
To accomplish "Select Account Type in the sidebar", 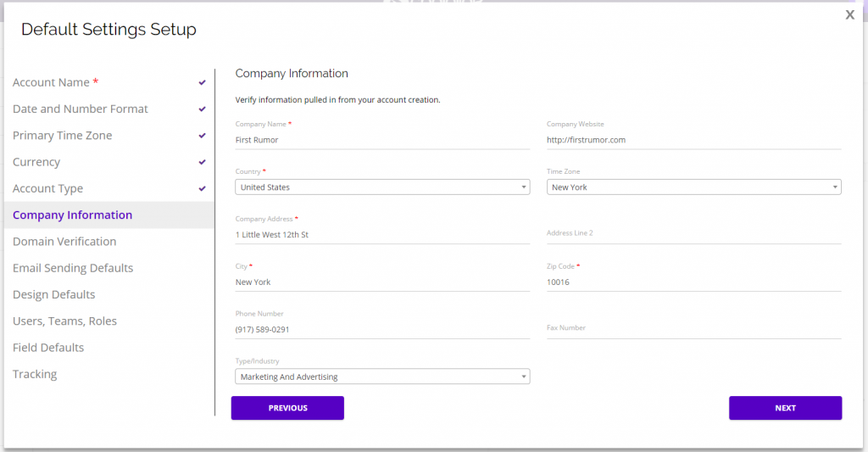I will coord(109,189).
